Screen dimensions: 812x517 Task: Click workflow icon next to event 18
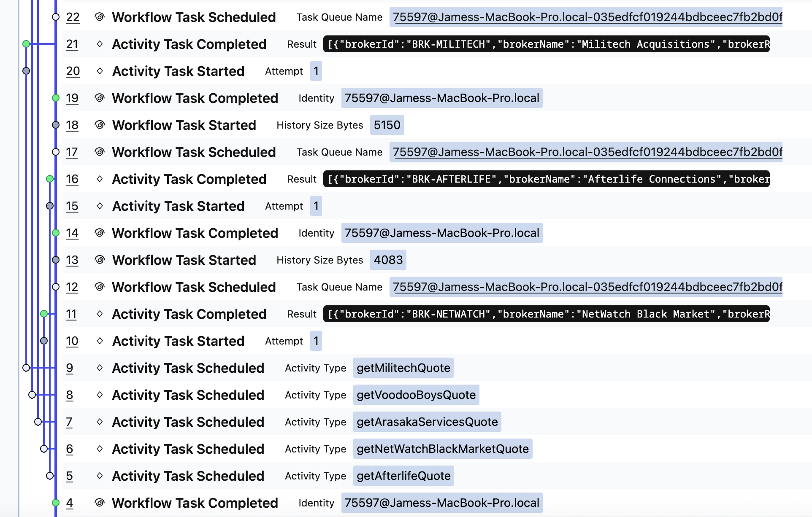(100, 125)
